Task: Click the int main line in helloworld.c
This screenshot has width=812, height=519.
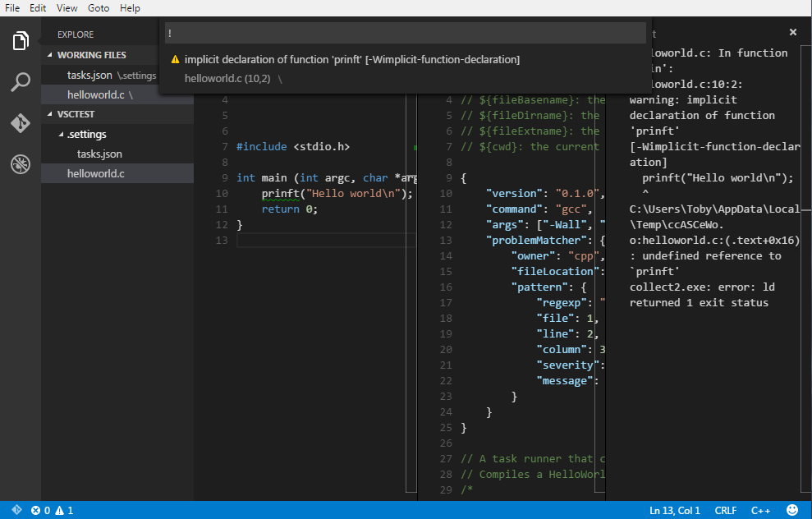Action: point(327,178)
